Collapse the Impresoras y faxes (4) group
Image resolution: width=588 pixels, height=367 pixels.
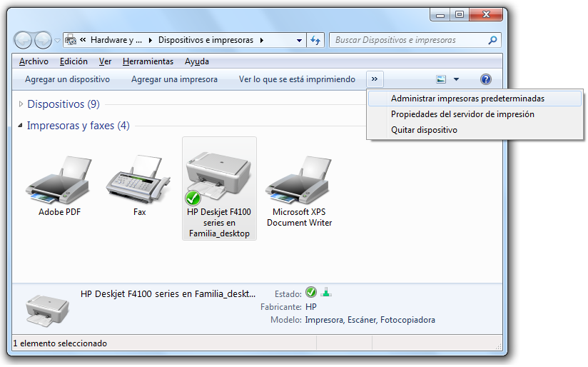(x=20, y=126)
